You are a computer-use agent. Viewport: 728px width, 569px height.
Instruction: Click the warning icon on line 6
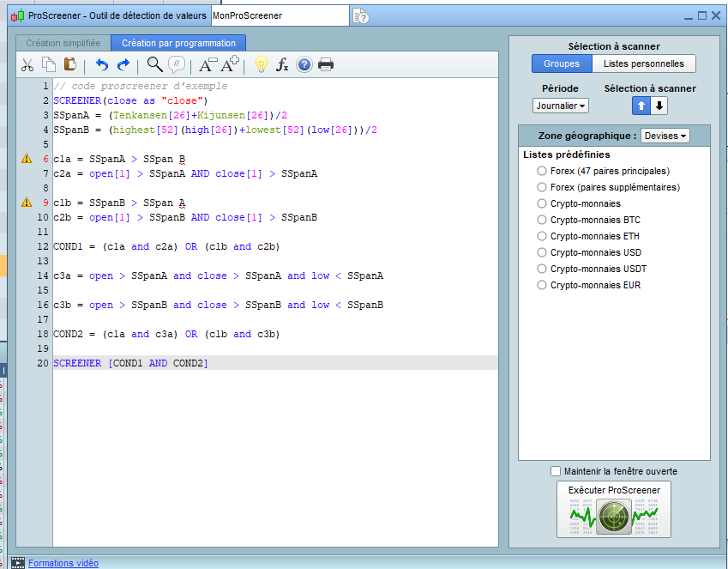pyautogui.click(x=27, y=159)
